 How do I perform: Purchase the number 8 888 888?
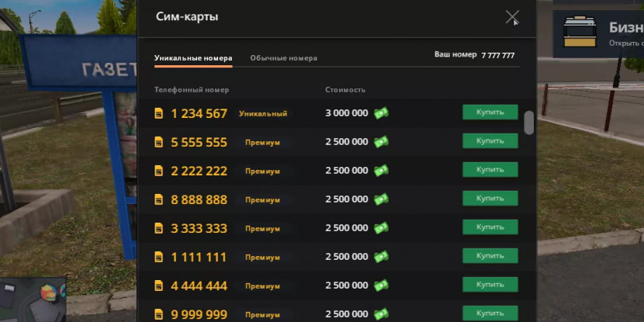click(x=490, y=199)
